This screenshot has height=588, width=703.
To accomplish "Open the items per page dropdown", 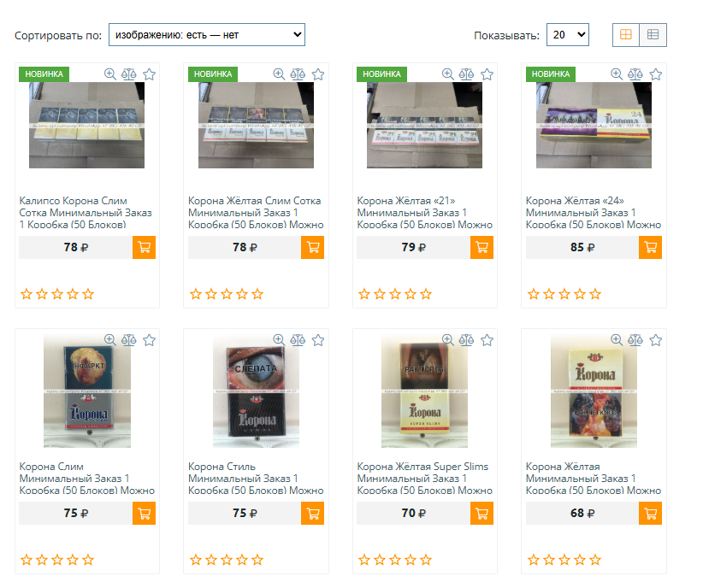I will coord(568,34).
